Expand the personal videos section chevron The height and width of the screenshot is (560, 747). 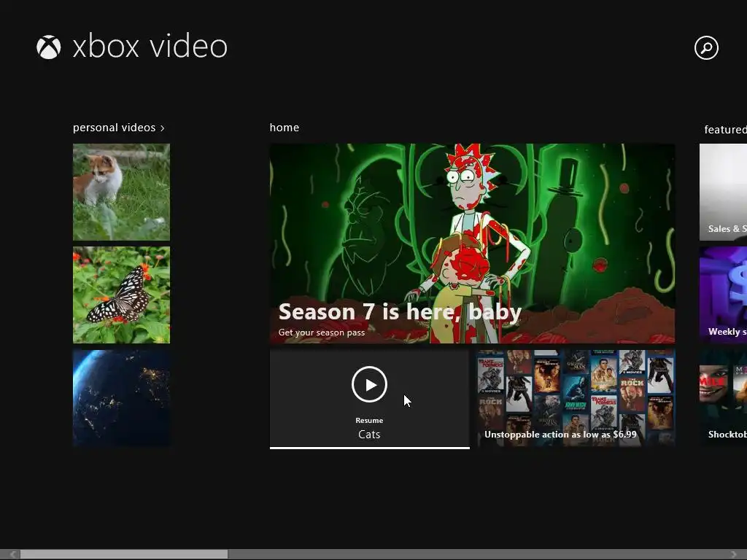[163, 128]
